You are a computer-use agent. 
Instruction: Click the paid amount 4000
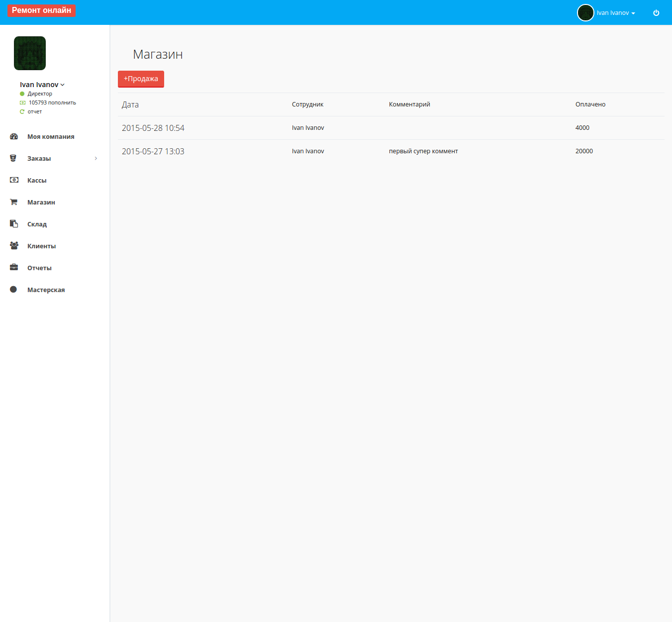582,128
